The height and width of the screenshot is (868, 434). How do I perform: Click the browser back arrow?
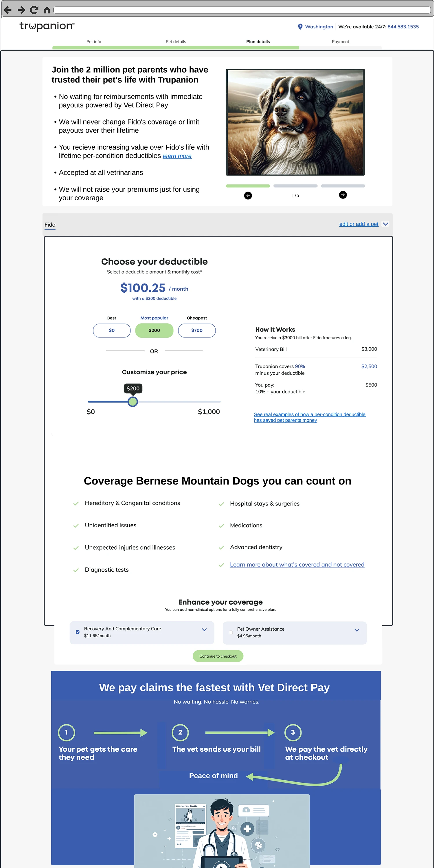pos(8,10)
